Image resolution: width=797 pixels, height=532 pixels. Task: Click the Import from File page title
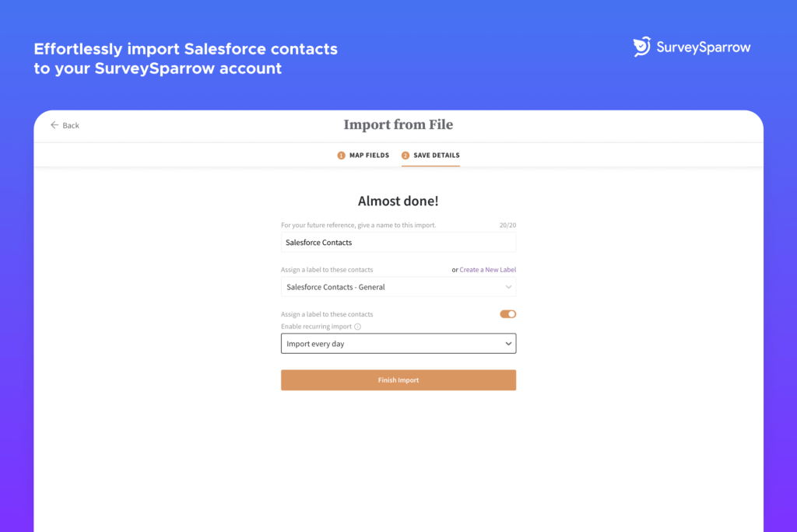pyautogui.click(x=398, y=124)
